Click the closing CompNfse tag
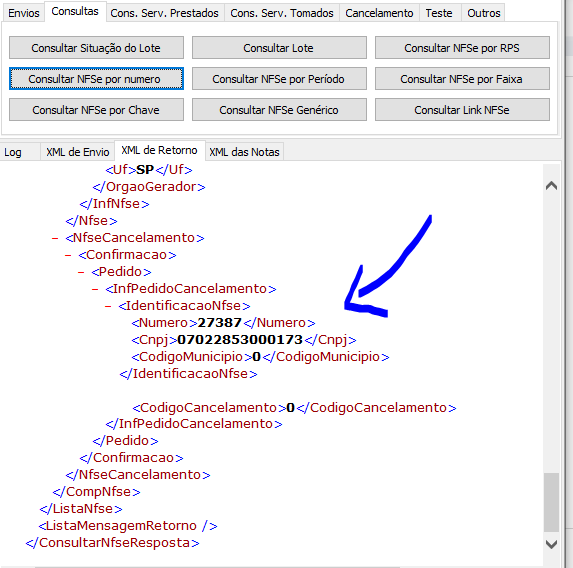 (96, 492)
